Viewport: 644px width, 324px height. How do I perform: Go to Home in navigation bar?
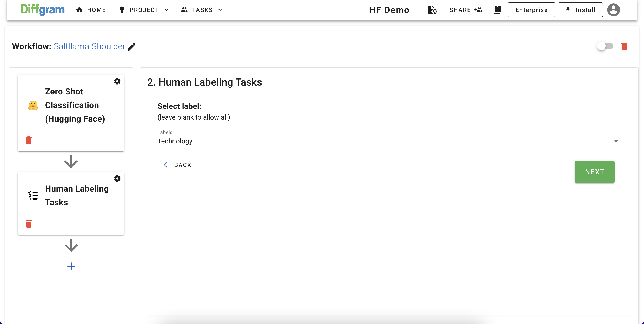click(x=91, y=10)
